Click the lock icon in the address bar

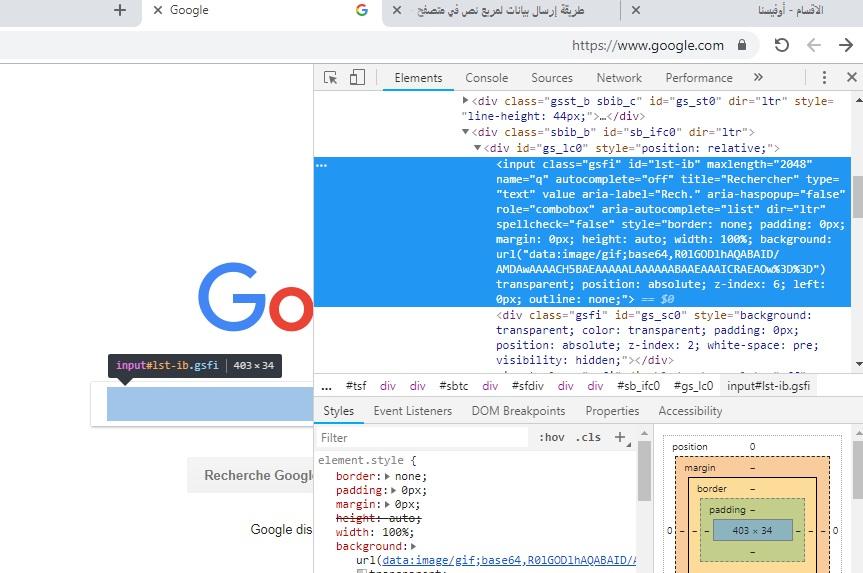click(742, 45)
